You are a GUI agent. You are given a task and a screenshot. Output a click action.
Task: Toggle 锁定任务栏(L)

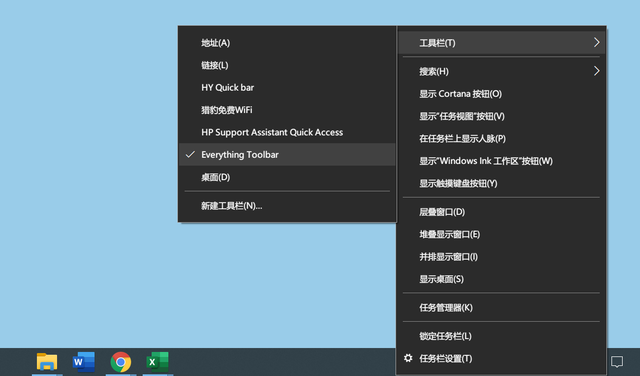502,336
